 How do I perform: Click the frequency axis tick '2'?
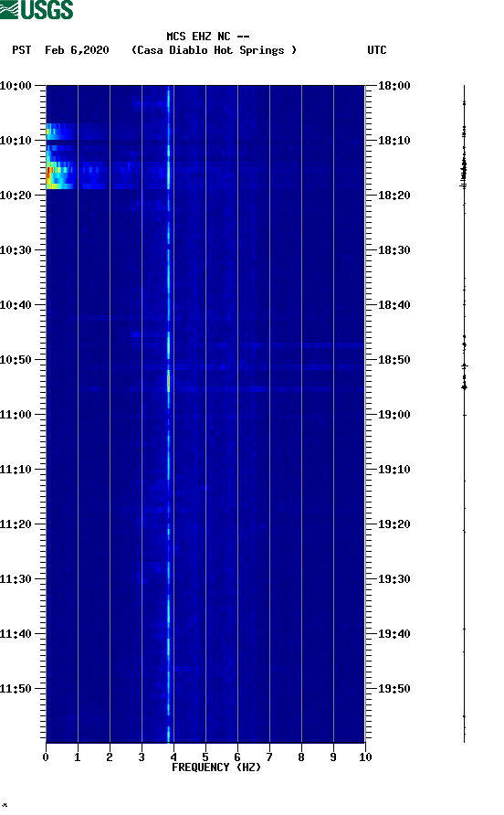coord(110,757)
